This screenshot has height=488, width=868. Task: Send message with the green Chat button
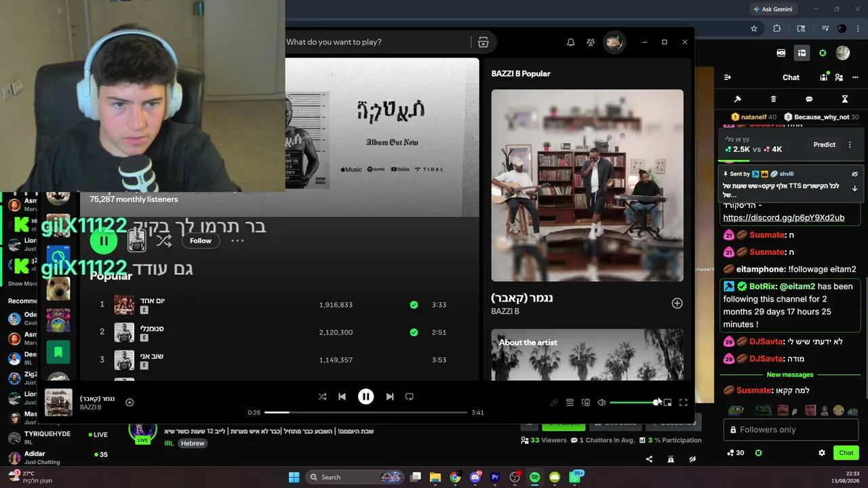846,453
